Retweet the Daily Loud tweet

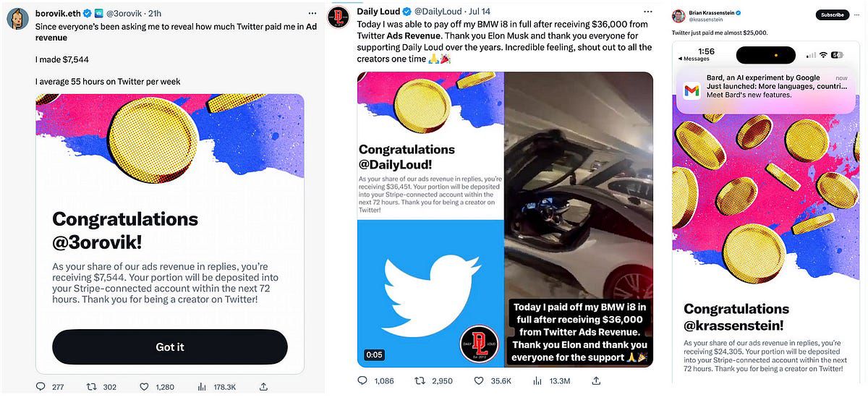point(420,380)
